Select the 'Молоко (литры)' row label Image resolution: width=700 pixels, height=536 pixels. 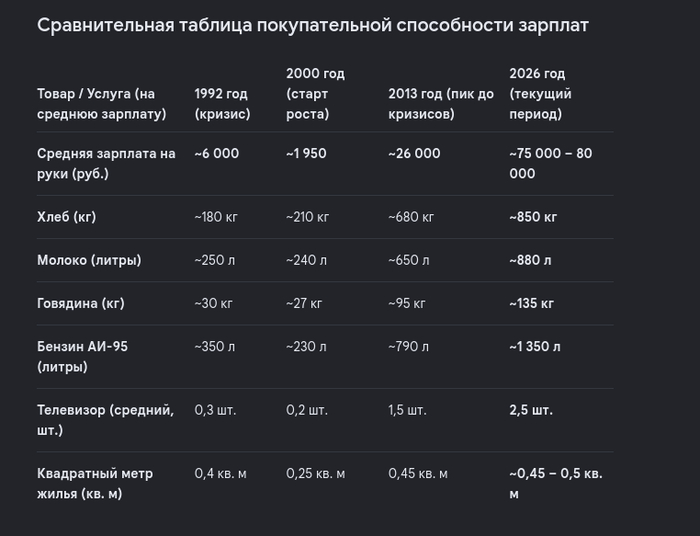[89, 260]
